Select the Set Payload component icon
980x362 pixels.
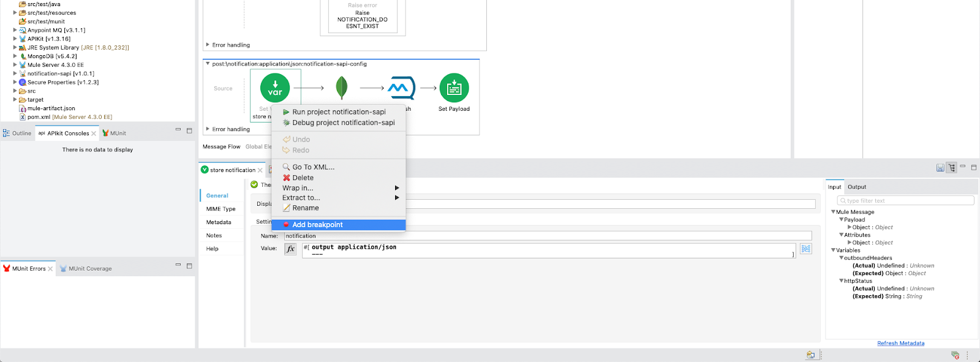[x=454, y=88]
